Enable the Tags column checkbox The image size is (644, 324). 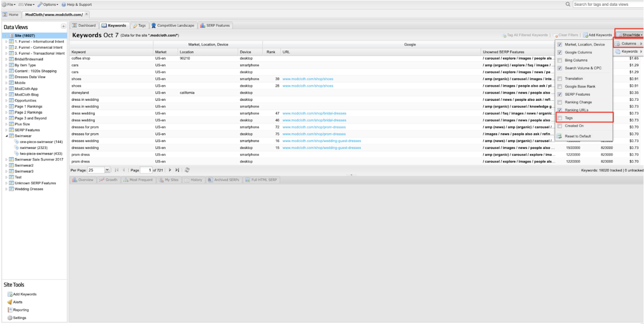coord(560,118)
